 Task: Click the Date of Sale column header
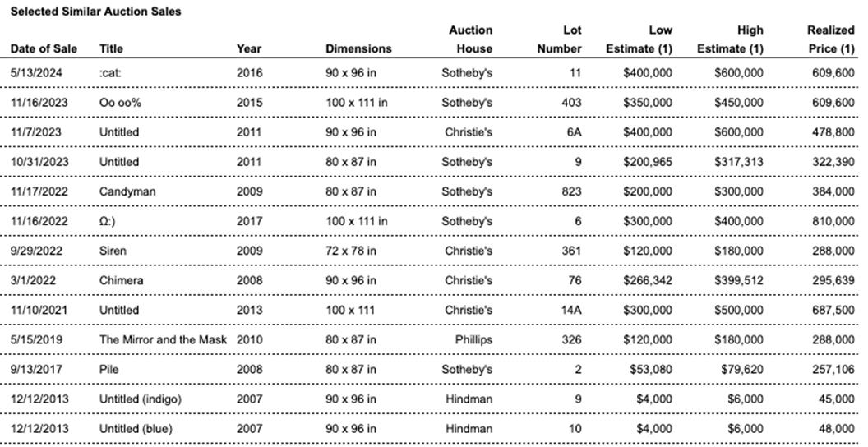[x=44, y=48]
